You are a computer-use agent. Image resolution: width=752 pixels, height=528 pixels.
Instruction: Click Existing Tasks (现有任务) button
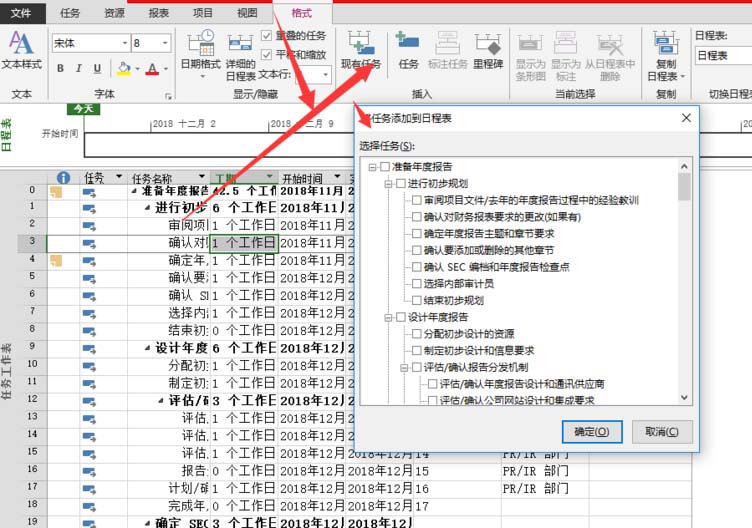tap(361, 50)
